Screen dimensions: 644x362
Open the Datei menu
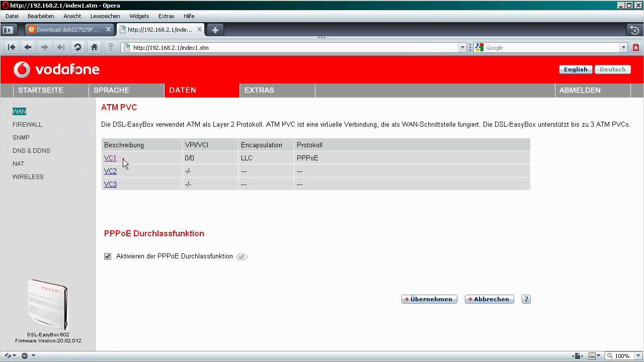pos(12,16)
